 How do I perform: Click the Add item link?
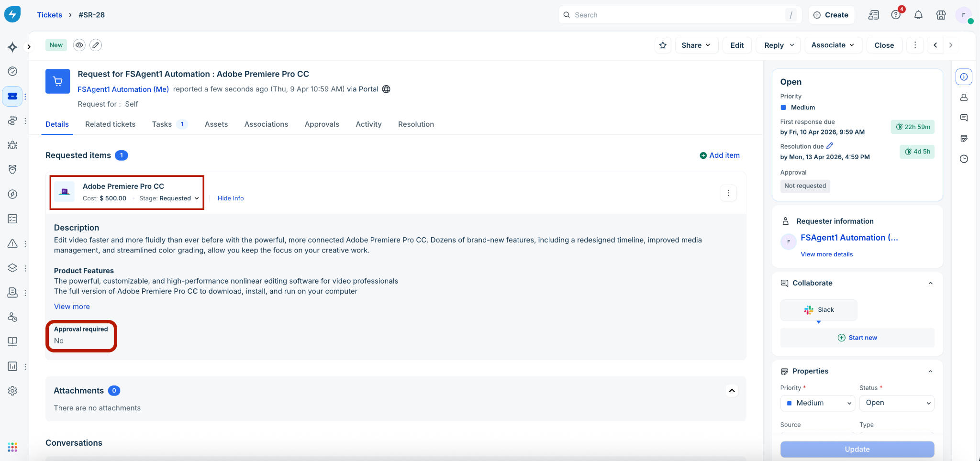(x=720, y=155)
